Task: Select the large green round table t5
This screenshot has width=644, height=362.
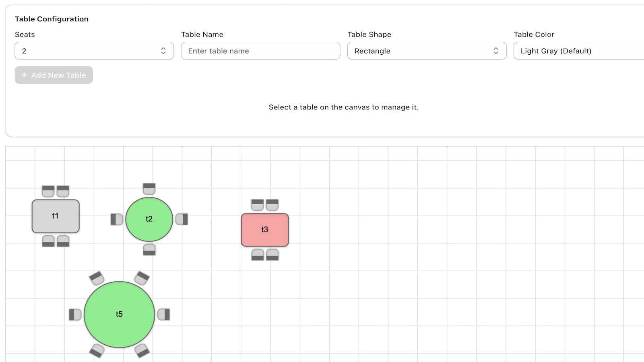Action: (x=119, y=314)
